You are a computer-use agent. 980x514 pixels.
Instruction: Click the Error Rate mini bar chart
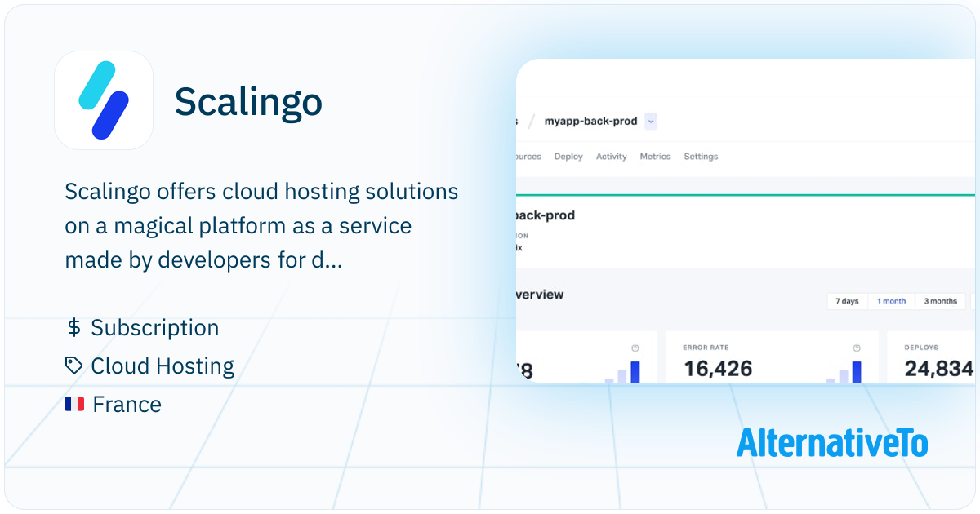(844, 372)
